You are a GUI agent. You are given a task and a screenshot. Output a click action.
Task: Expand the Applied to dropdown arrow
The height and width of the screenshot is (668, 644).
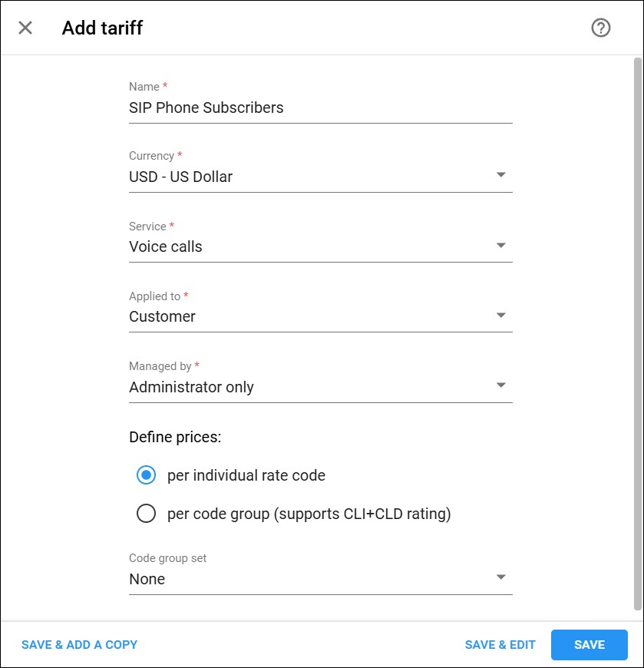[x=501, y=315]
